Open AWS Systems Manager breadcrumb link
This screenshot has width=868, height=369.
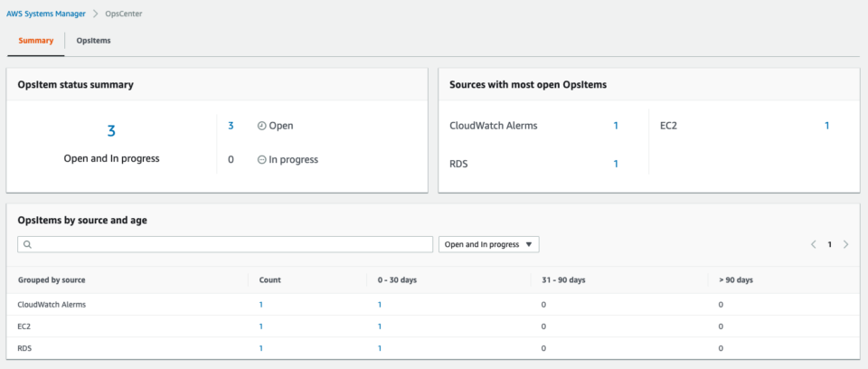coord(46,14)
